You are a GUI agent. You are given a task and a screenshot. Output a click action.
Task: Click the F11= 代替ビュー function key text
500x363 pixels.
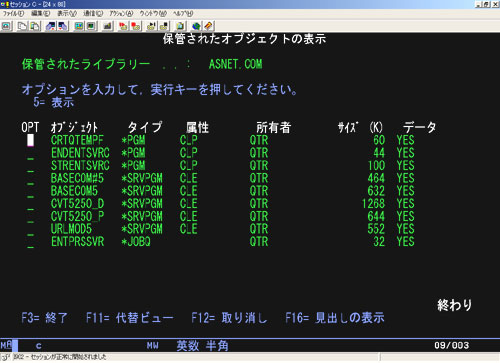pos(130,318)
